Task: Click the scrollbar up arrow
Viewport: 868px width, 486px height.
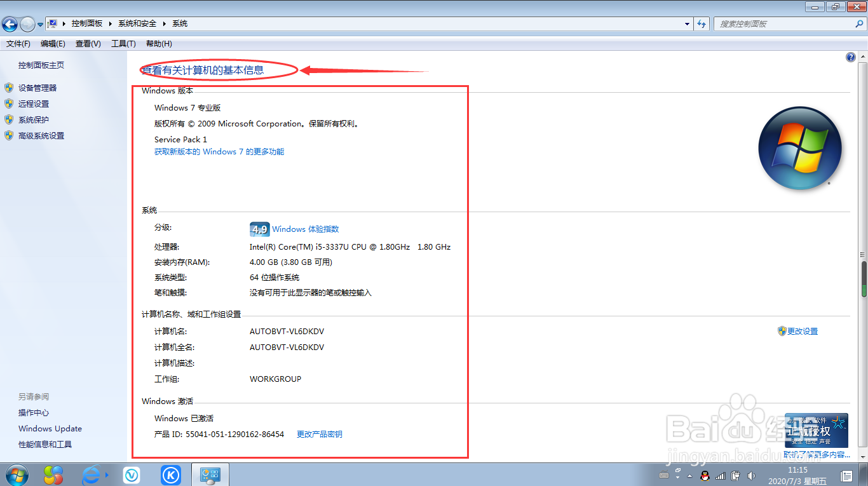Action: (x=864, y=57)
